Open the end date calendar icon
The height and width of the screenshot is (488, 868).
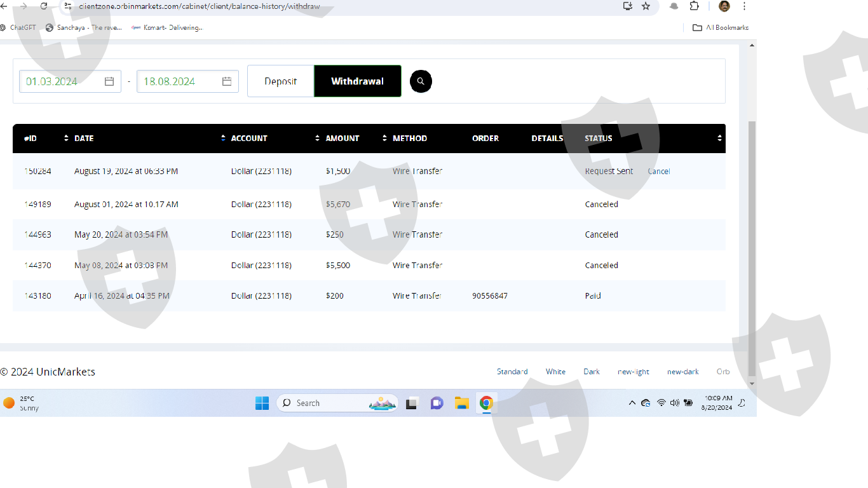point(227,81)
